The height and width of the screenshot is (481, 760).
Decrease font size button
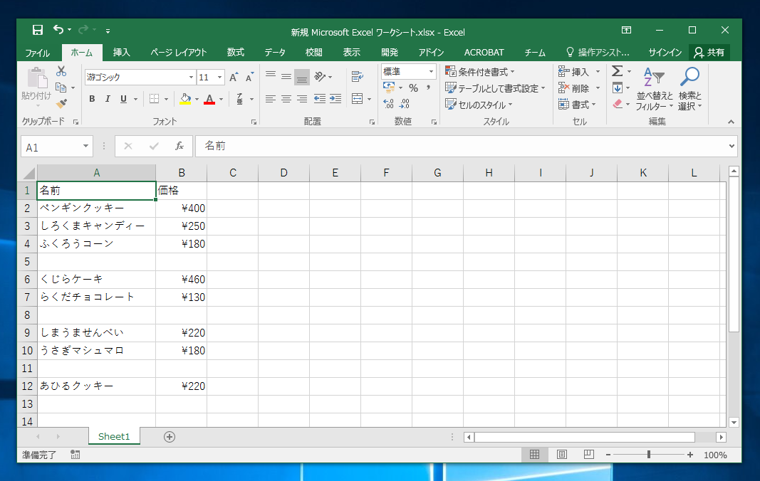point(249,77)
